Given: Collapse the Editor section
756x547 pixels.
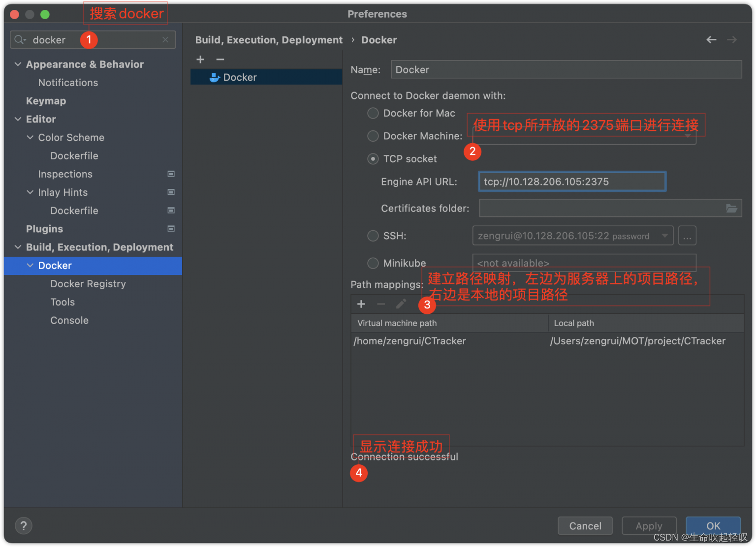Looking at the screenshot, I should pos(18,119).
